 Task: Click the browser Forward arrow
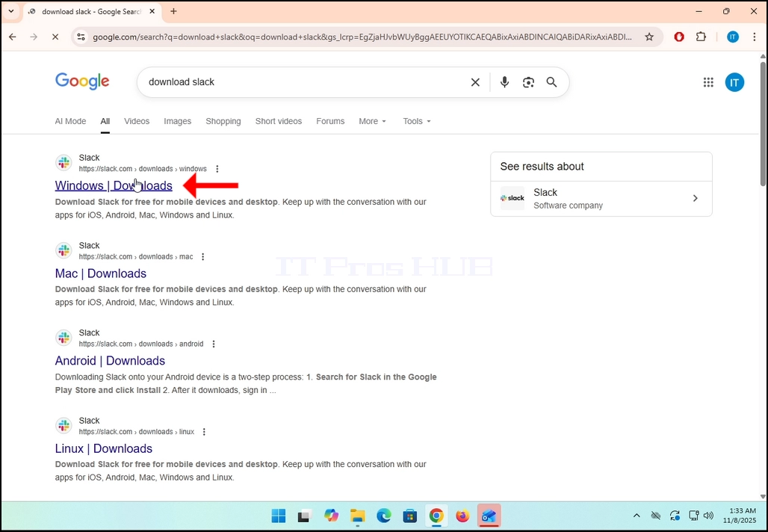[x=34, y=37]
